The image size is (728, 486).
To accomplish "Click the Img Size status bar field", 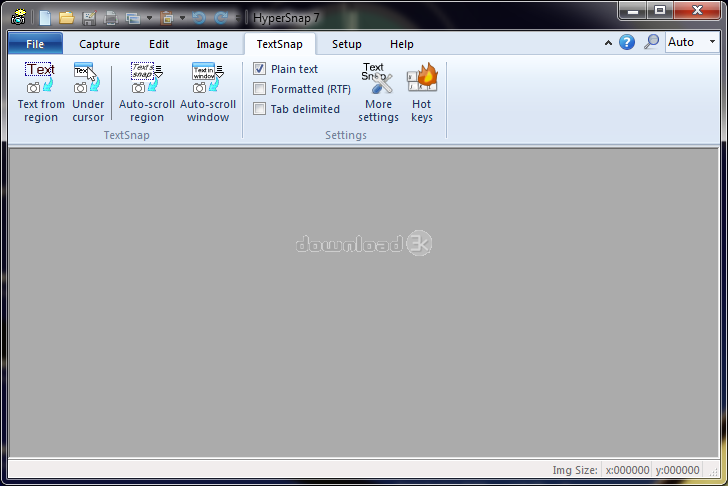I will tap(575, 470).
